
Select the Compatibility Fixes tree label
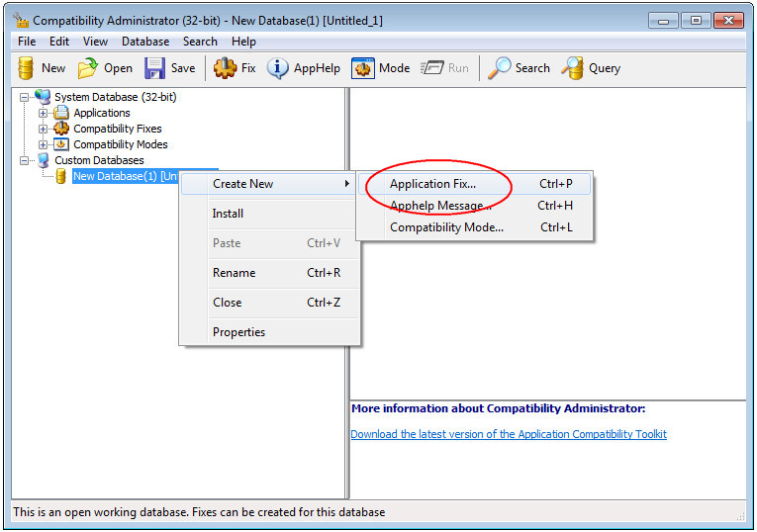[118, 129]
